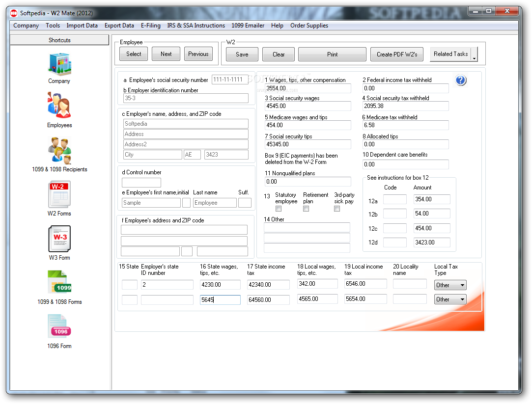This screenshot has width=532, height=404.
Task: Save the W2 form
Action: click(242, 54)
